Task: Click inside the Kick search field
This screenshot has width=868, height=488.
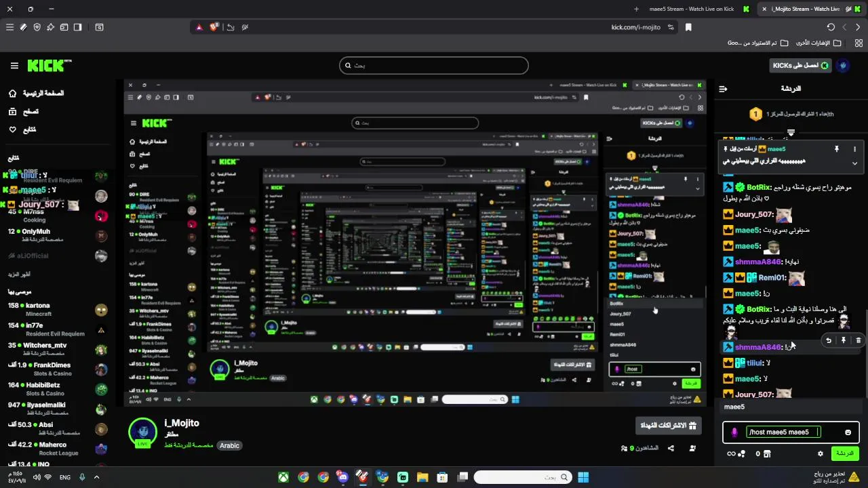Action: click(x=434, y=65)
